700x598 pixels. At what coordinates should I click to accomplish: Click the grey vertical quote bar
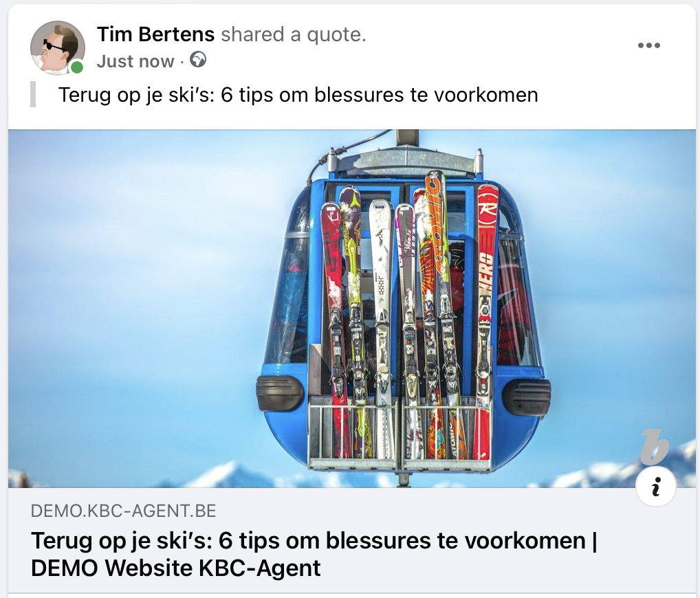pyautogui.click(x=33, y=94)
